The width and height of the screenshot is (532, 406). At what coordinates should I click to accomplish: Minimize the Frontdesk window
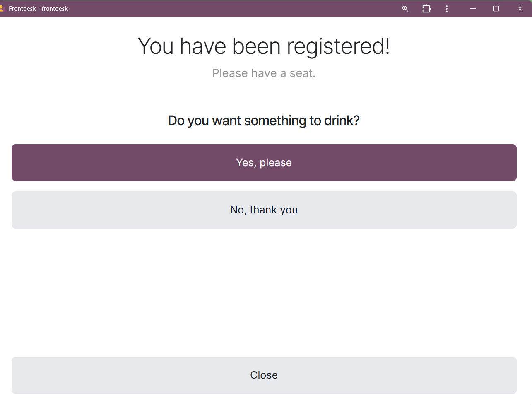473,9
